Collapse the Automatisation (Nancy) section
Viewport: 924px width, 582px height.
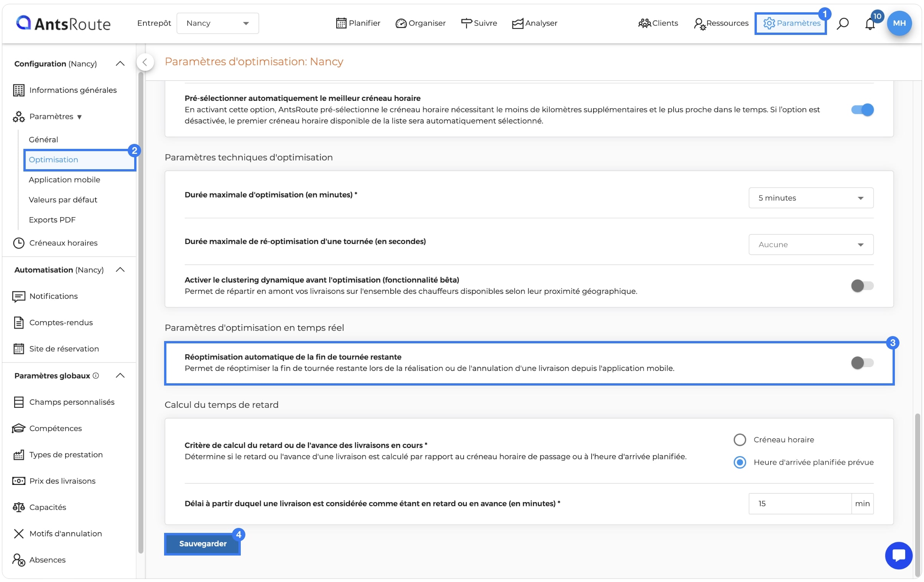click(120, 270)
